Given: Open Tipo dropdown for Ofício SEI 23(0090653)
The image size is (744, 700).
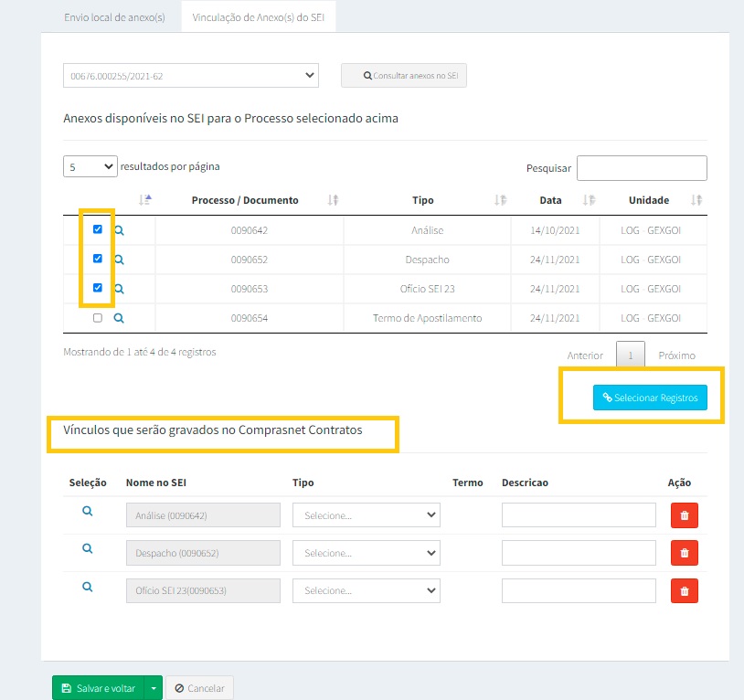Looking at the screenshot, I should pyautogui.click(x=367, y=591).
